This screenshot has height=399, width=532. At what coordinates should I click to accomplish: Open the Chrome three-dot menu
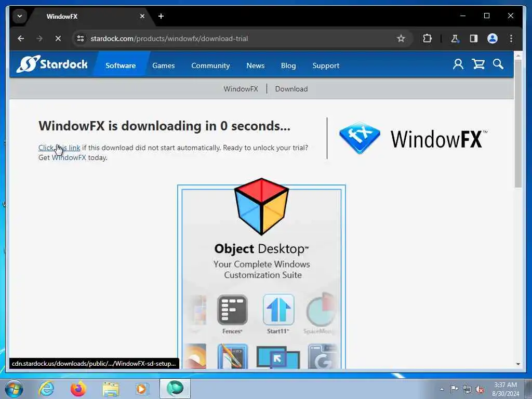tap(511, 38)
